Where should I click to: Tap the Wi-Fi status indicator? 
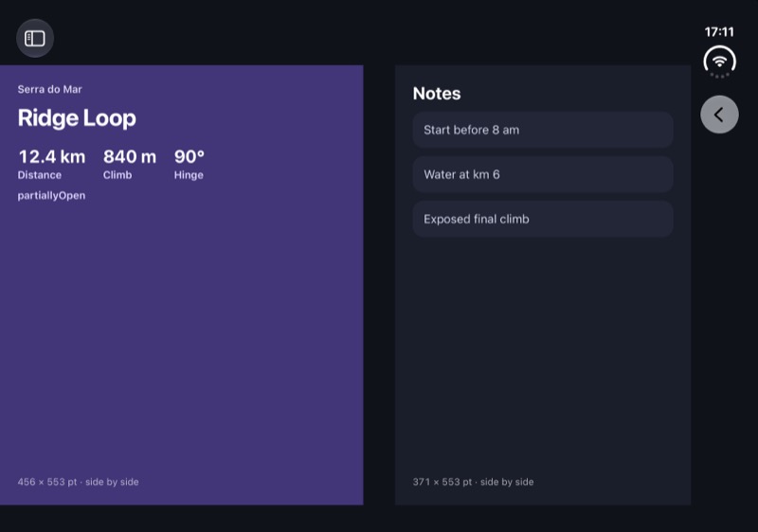[719, 62]
